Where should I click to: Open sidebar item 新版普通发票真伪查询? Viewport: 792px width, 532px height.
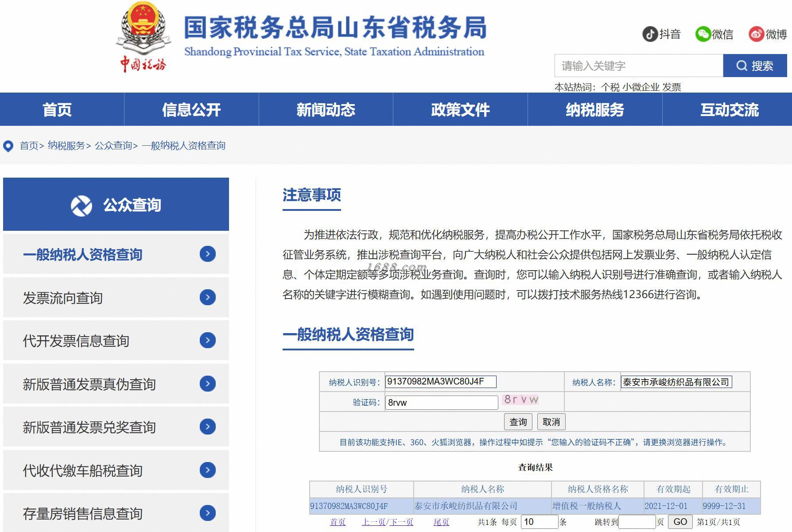(116, 384)
